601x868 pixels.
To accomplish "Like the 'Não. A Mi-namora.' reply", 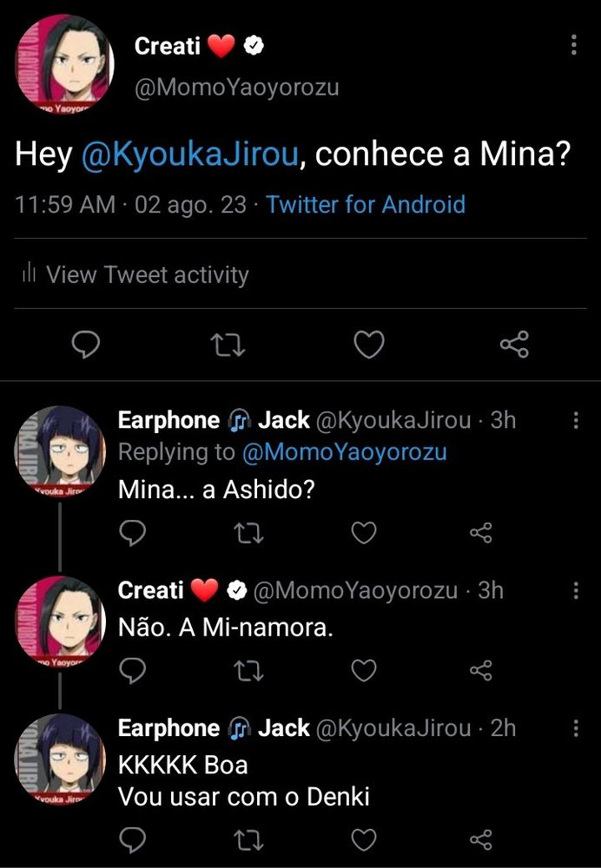I will [365, 670].
